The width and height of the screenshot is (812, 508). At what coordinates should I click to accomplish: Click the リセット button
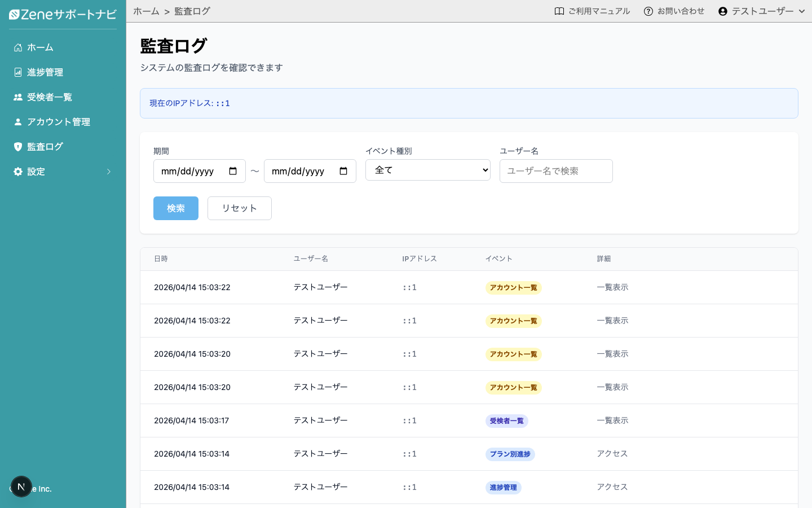[x=240, y=208]
